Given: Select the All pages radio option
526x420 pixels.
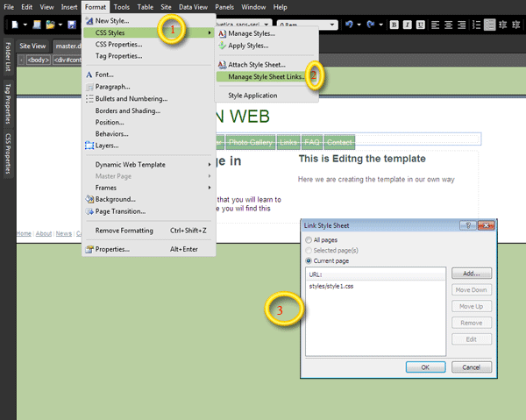Looking at the screenshot, I should pos(309,240).
